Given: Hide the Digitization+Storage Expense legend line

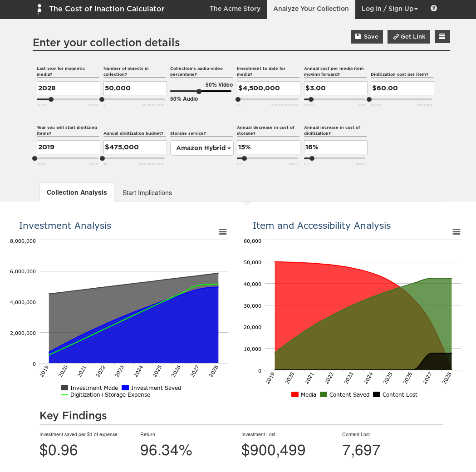Looking at the screenshot, I should (105, 395).
